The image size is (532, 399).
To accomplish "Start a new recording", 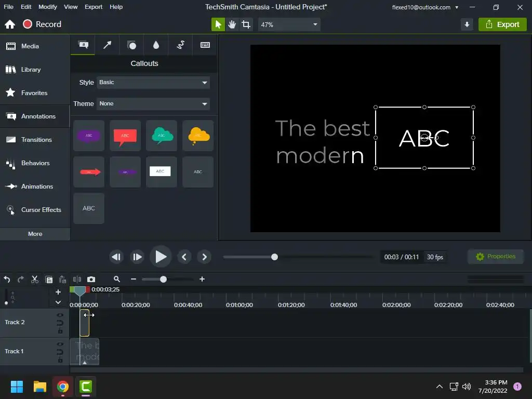I will [42, 24].
